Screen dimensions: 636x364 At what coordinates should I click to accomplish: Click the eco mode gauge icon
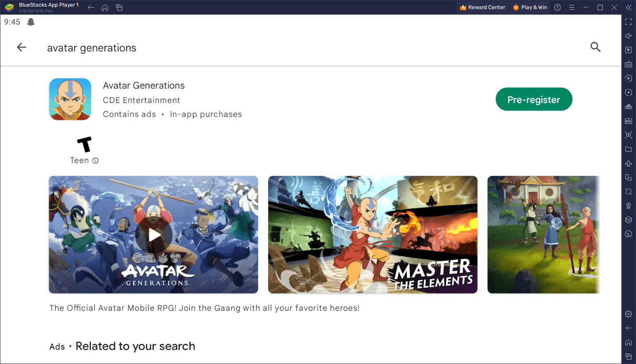point(628,234)
